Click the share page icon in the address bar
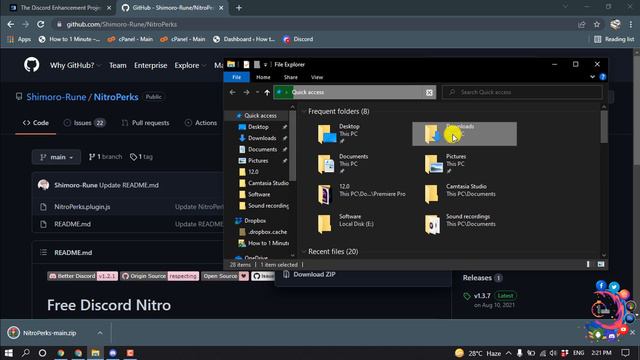This screenshot has height=360, width=640. coord(582,24)
